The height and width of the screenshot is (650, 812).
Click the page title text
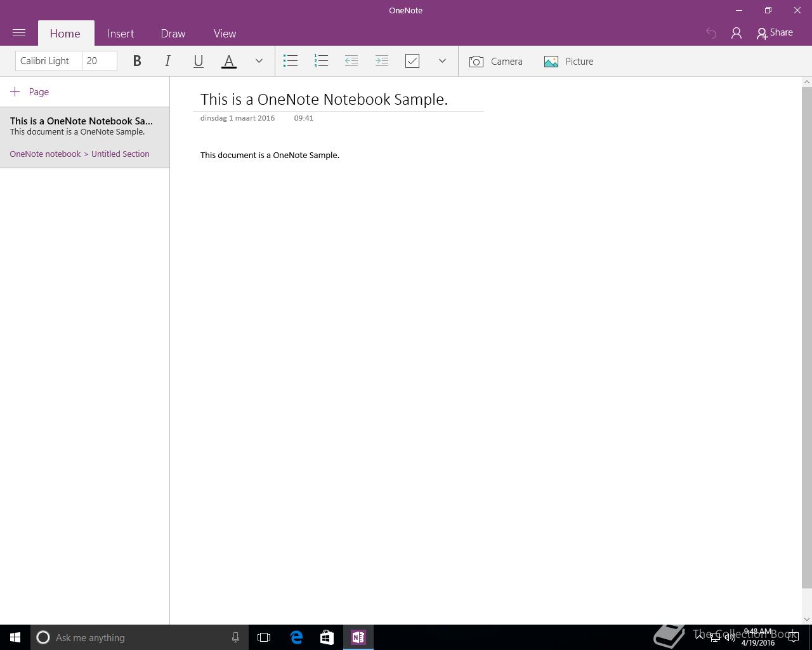[324, 100]
